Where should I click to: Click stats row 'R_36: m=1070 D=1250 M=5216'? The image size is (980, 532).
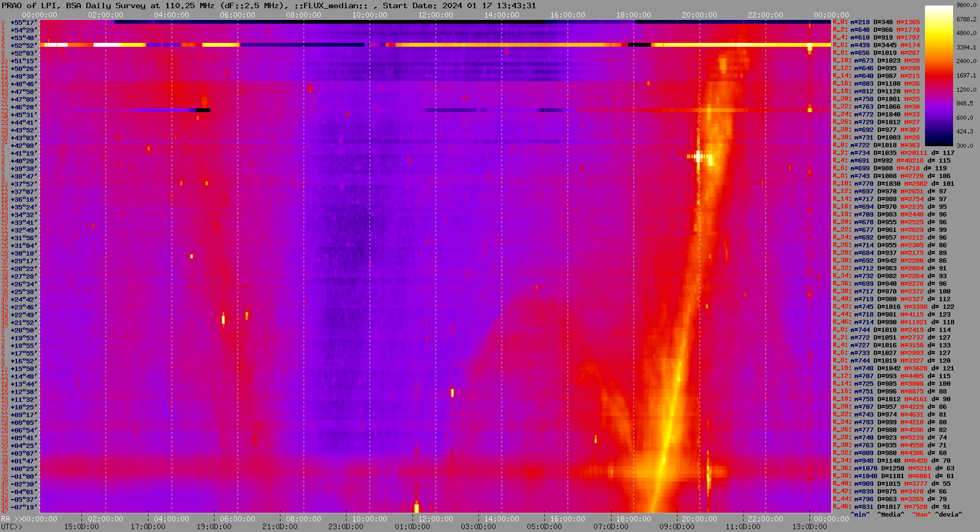coord(894,469)
